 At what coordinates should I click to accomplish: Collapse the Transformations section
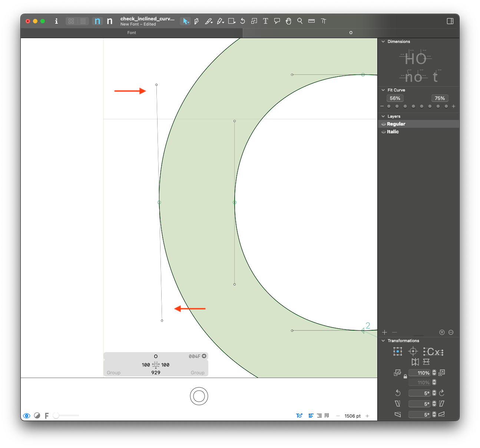[x=383, y=341]
